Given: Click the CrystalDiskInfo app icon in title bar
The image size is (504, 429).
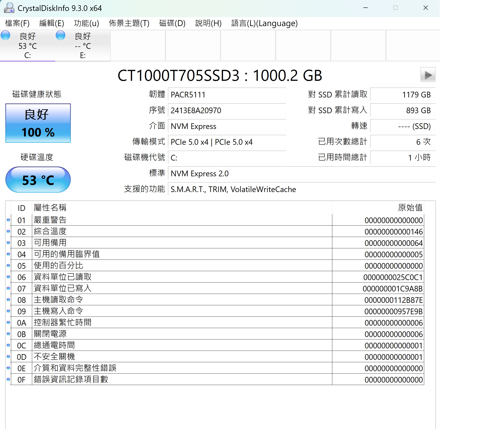Looking at the screenshot, I should 9,8.
